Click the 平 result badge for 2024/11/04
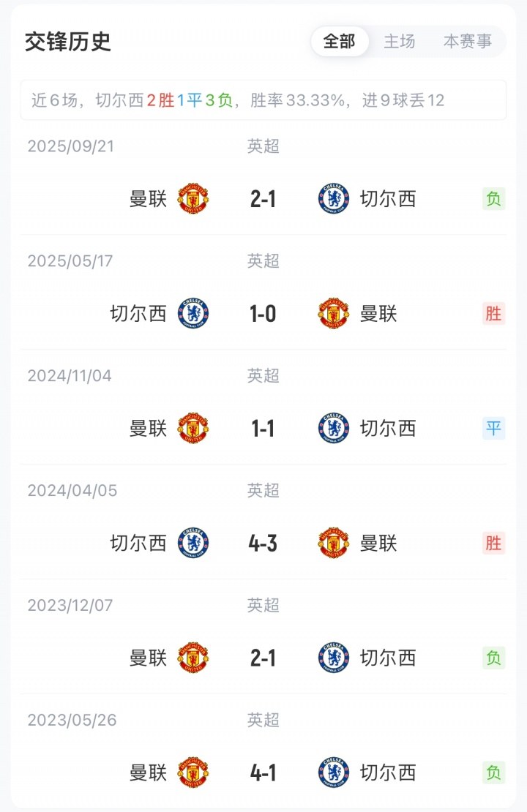The height and width of the screenshot is (812, 527). coord(493,429)
